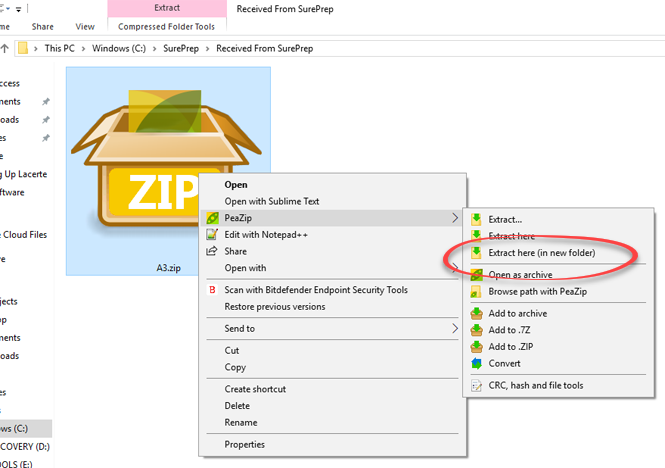
Task: Select the A3.zip file thumbnail
Action: (x=168, y=171)
